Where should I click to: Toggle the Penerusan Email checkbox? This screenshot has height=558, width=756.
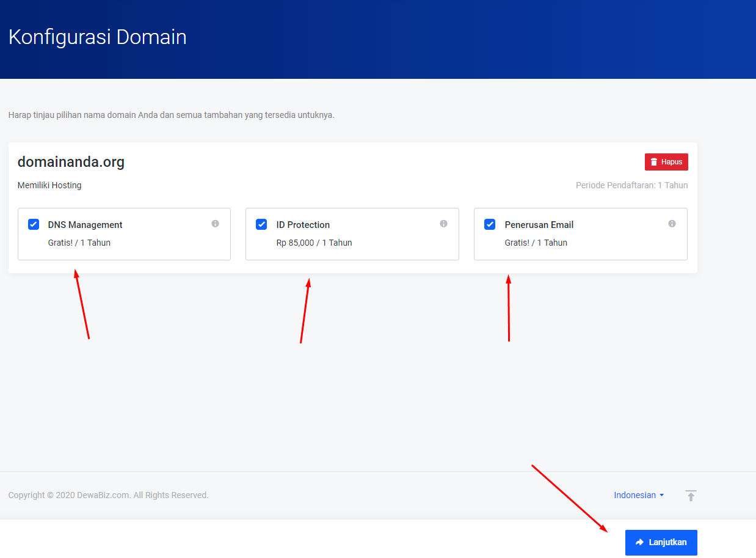tap(490, 224)
